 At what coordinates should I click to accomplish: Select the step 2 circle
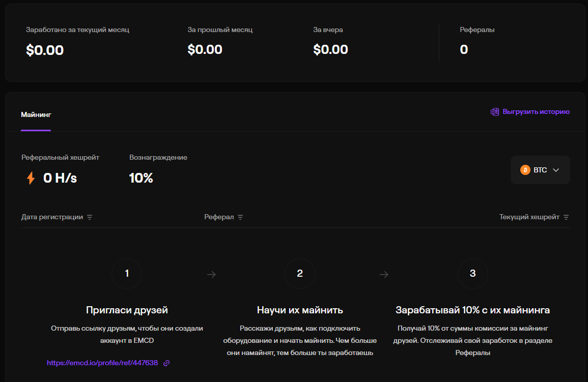click(300, 274)
